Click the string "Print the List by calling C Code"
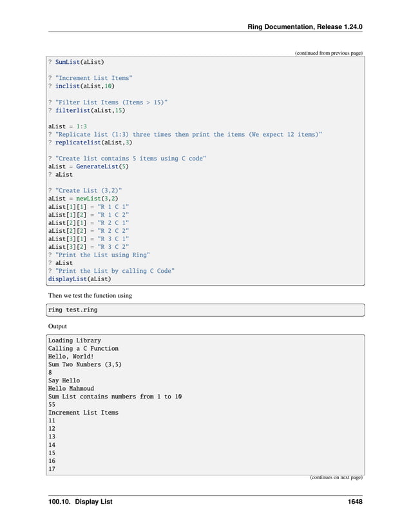The width and height of the screenshot is (411, 532). coord(115,271)
